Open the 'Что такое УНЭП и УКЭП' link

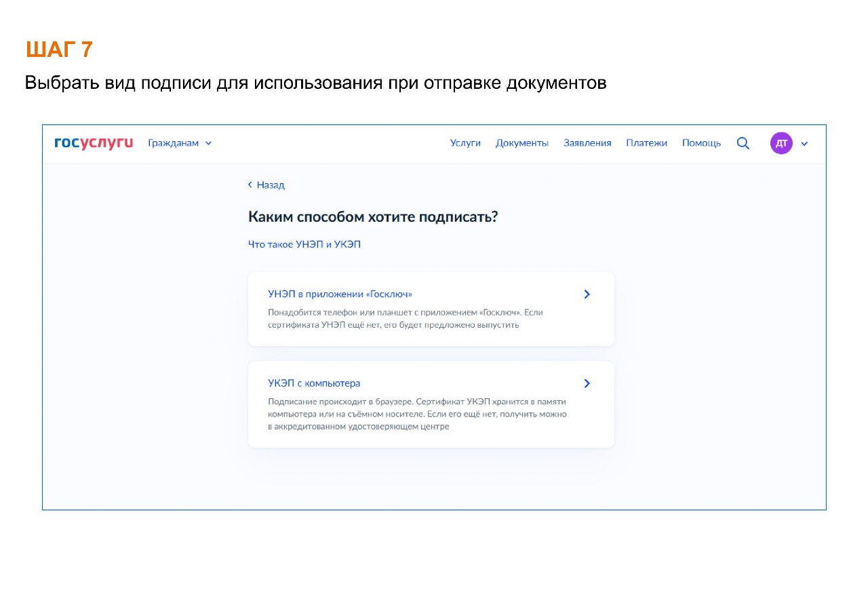point(304,244)
